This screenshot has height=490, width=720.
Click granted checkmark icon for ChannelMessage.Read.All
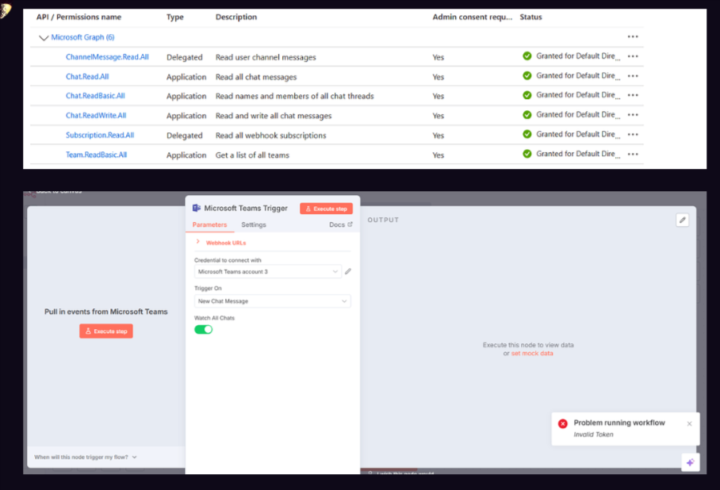[x=527, y=56]
